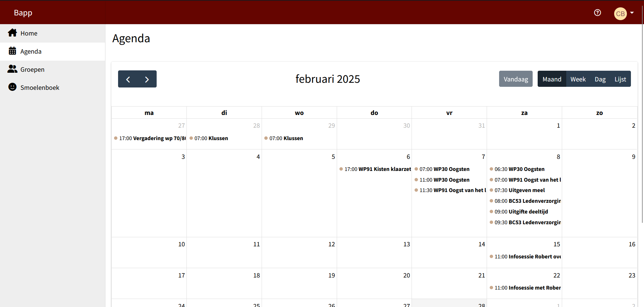The width and height of the screenshot is (644, 307).
Task: Click the Smoelenboek smiley icon
Action: pyautogui.click(x=12, y=87)
